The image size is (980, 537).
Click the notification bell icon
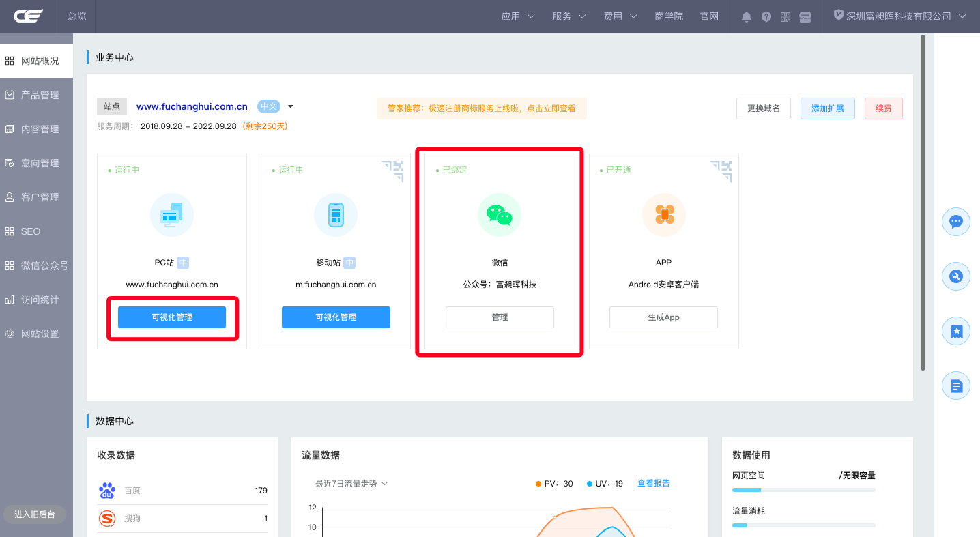pyautogui.click(x=747, y=17)
